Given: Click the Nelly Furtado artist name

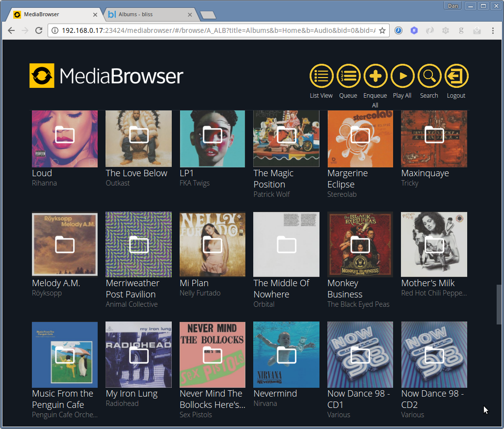Looking at the screenshot, I should tap(200, 293).
